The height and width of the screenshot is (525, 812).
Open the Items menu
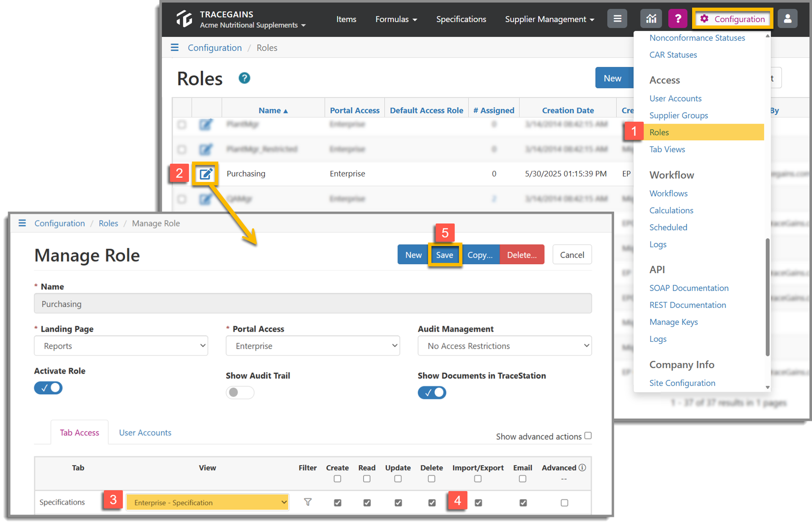(346, 19)
